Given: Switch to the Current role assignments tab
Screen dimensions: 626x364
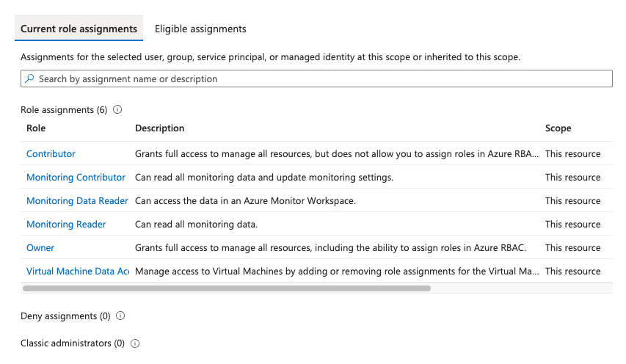Looking at the screenshot, I should point(79,29).
